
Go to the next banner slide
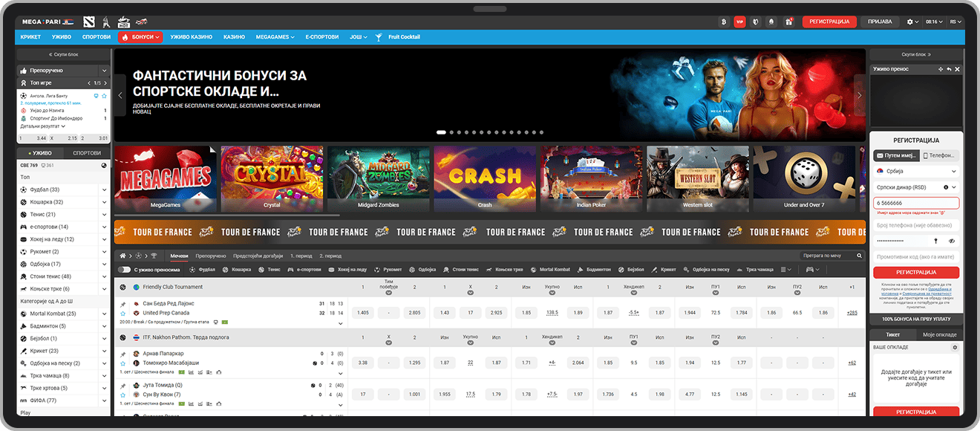[860, 95]
